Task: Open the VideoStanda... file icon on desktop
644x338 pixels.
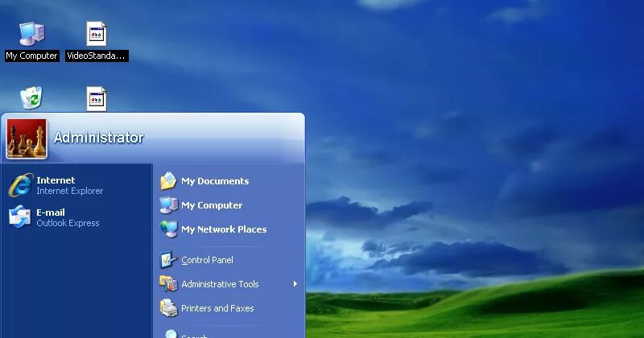Action: click(x=97, y=34)
